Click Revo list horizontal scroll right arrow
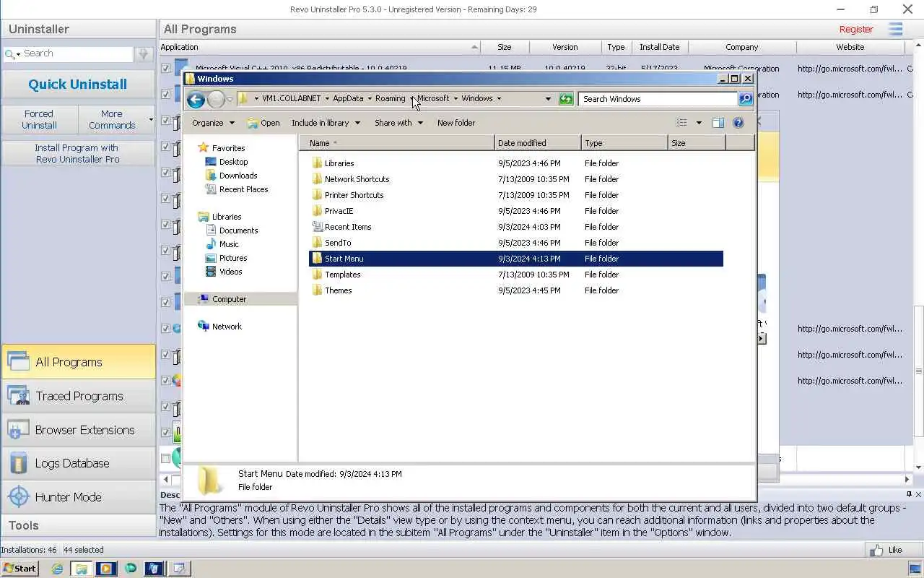 pyautogui.click(x=907, y=479)
